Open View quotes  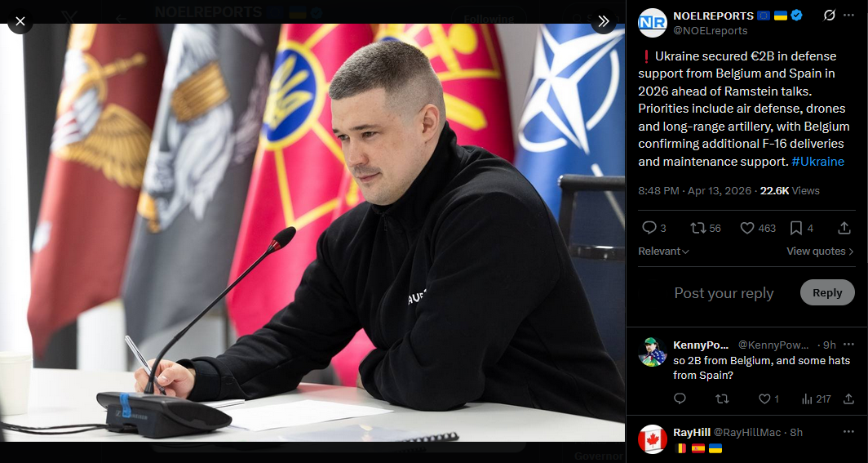point(820,252)
